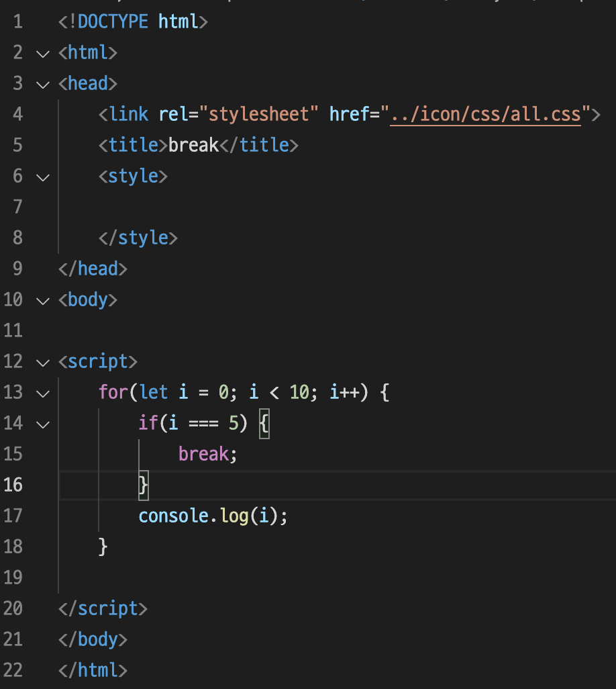616x689 pixels.
Task: Collapse the for loop fold on line 13
Action: point(42,394)
